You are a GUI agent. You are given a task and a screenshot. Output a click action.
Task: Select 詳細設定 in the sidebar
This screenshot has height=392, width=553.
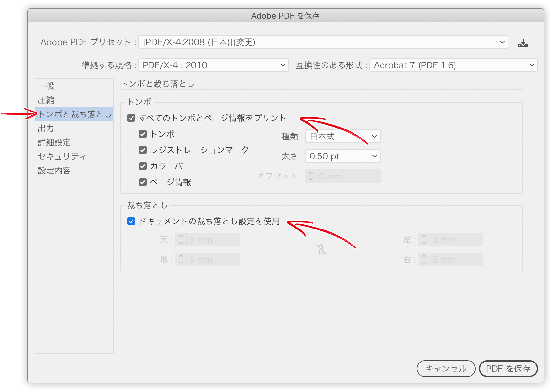[x=73, y=142]
